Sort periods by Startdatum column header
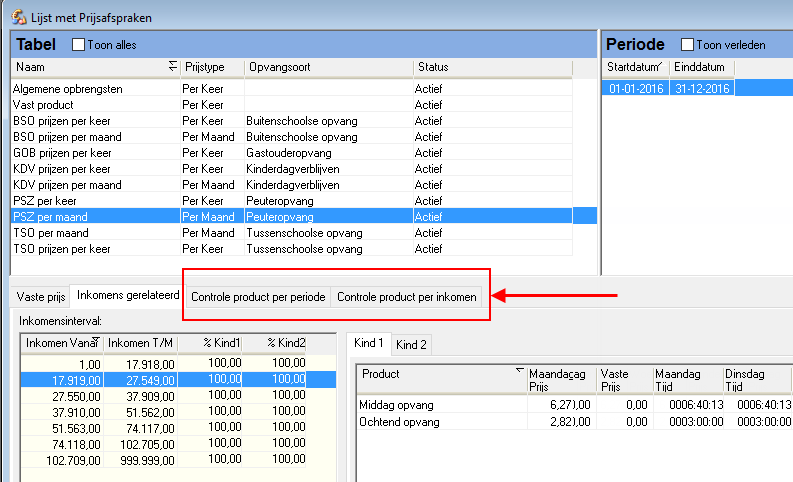Viewport: 793px width, 482px height. pos(634,67)
